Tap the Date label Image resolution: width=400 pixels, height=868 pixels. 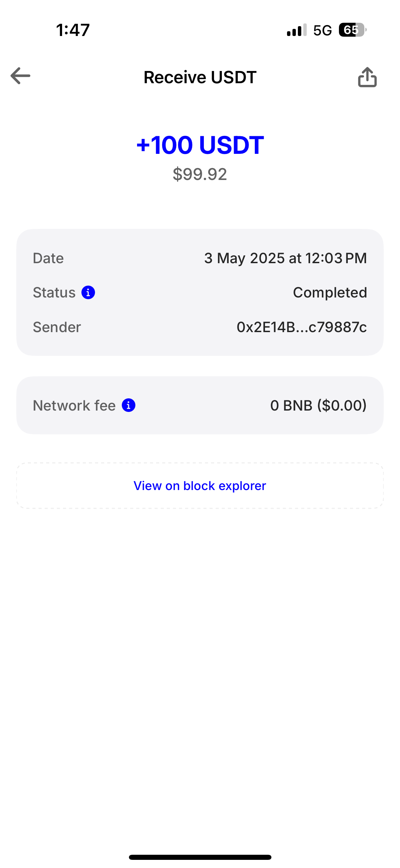point(48,258)
